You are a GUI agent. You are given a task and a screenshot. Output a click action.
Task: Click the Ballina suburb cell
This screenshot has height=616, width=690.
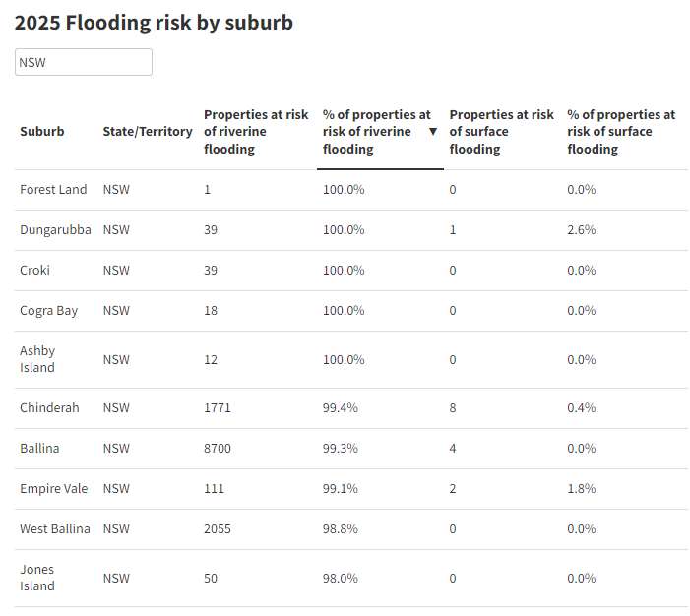(x=39, y=449)
